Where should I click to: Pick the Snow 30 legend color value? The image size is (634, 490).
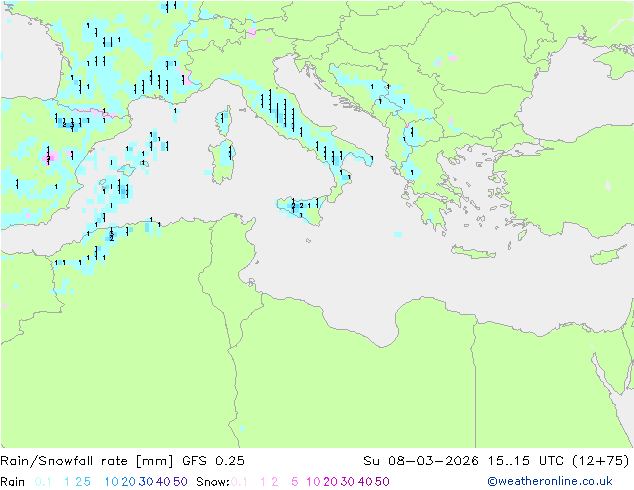(x=348, y=482)
